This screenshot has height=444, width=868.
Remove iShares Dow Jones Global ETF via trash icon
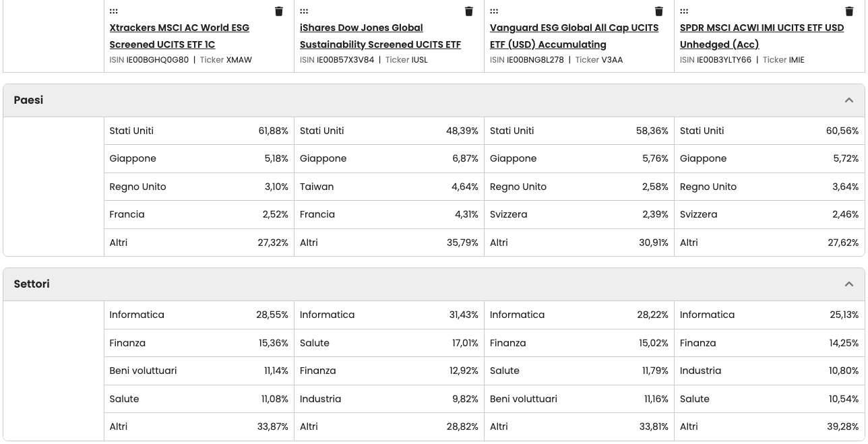click(x=469, y=11)
